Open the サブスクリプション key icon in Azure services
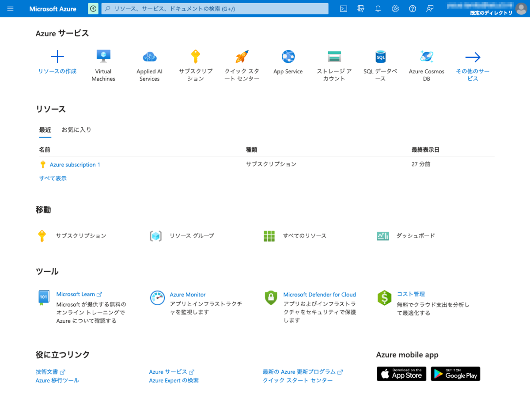Screen dimensions: 530x420 point(196,57)
